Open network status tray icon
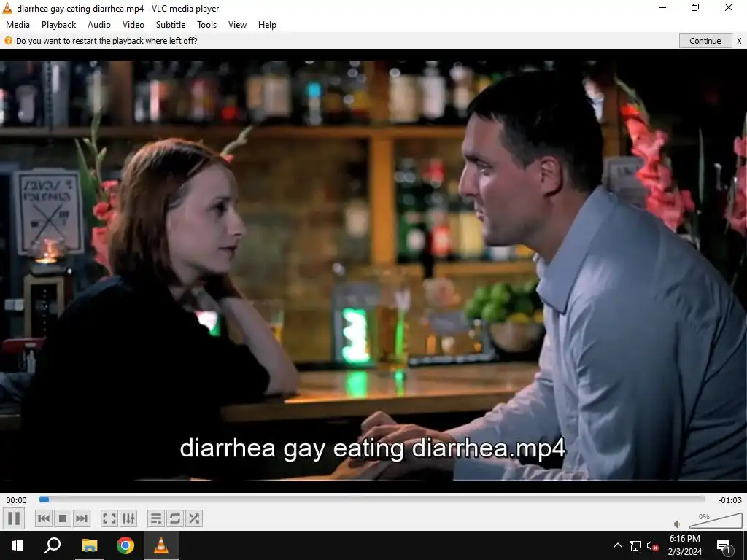747x560 pixels. [x=635, y=545]
